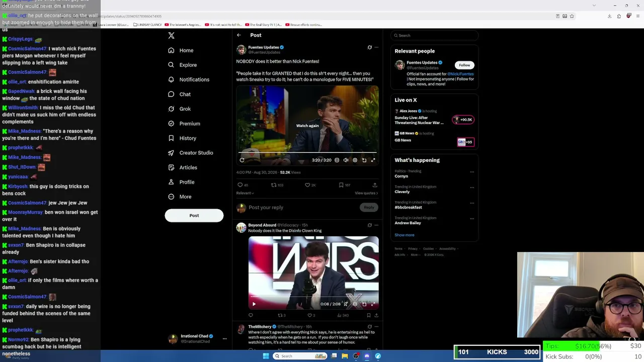
Task: Open options for Andrew Bailey trend
Action: tap(472, 219)
